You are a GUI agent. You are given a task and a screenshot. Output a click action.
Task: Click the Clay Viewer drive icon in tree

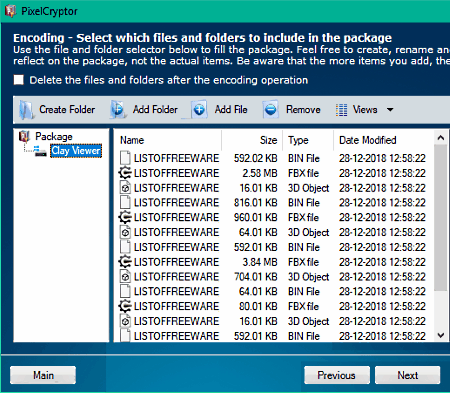tap(41, 151)
